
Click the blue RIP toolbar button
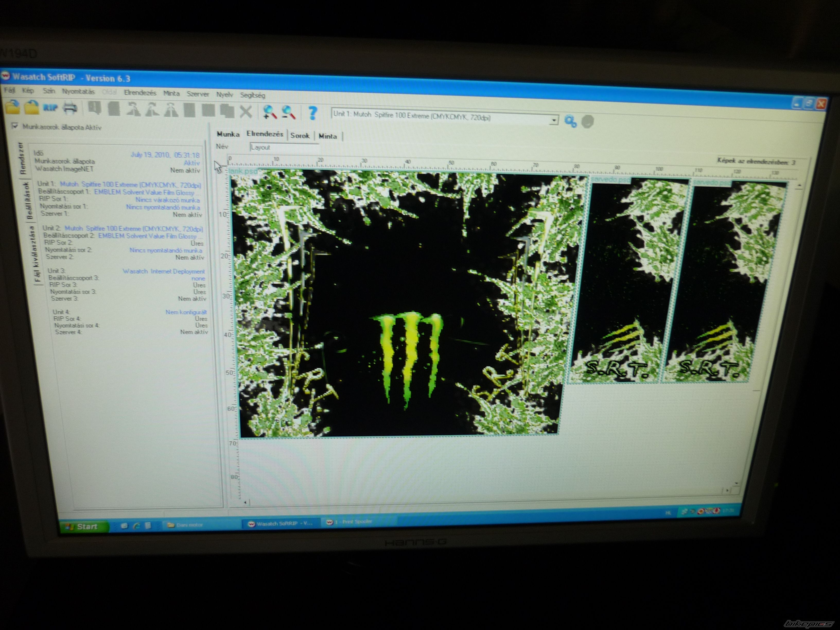pyautogui.click(x=50, y=108)
